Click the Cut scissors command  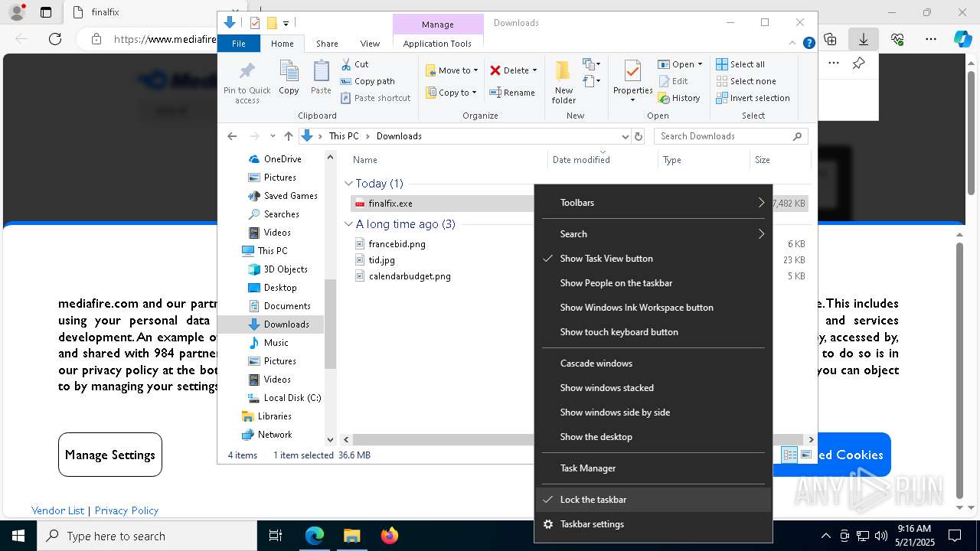coord(354,64)
